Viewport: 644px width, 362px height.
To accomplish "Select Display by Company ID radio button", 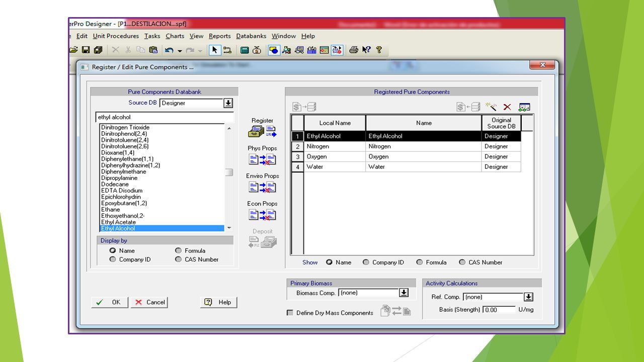I will (113, 259).
